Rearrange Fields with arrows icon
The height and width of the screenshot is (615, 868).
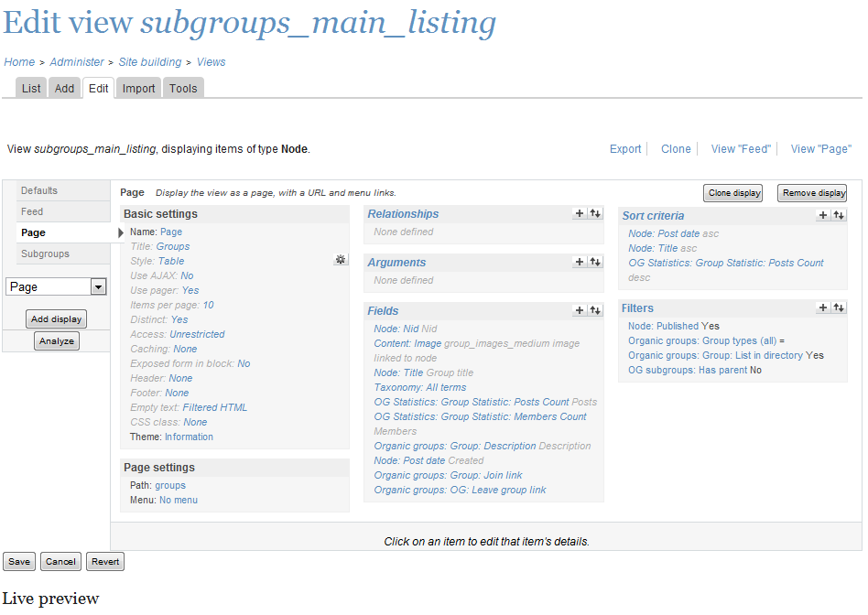595,310
